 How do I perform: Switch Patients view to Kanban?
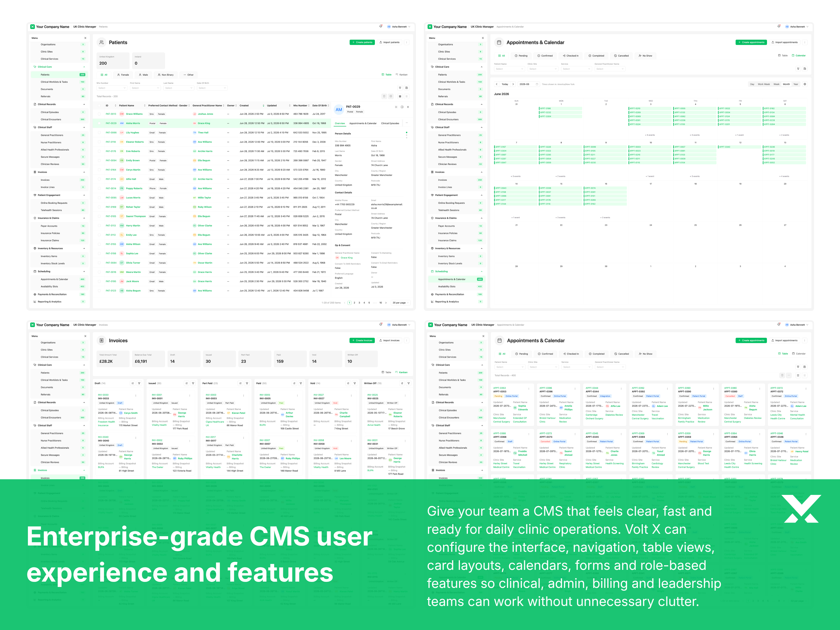[402, 75]
